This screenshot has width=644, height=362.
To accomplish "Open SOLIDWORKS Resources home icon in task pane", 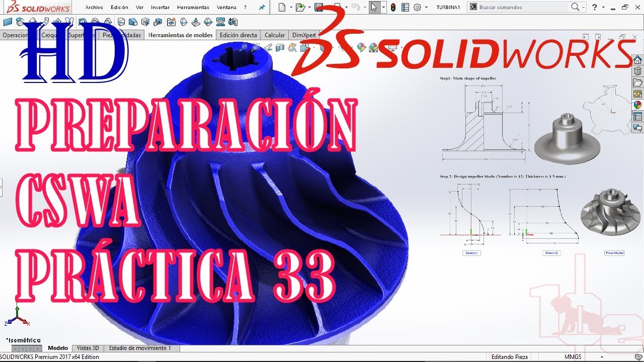I will 637,60.
